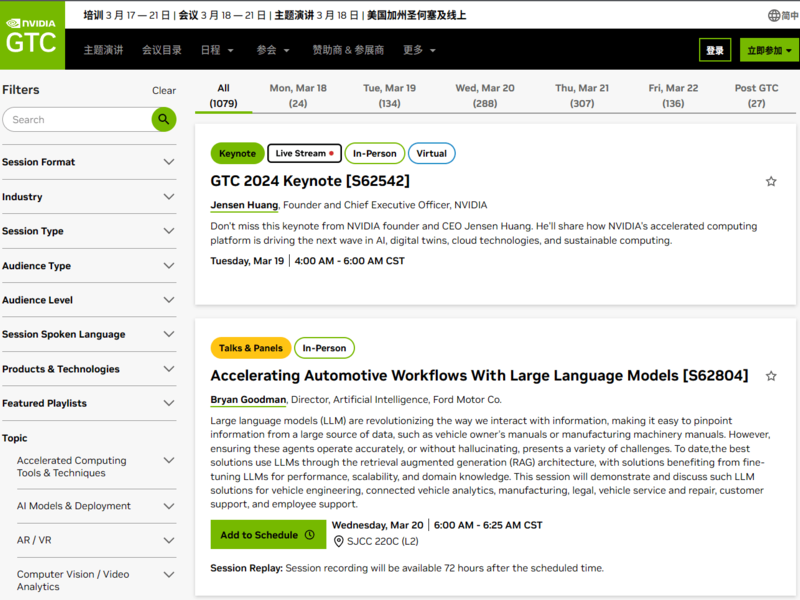Focus the filter Search field
The image size is (800, 600).
coord(79,119)
